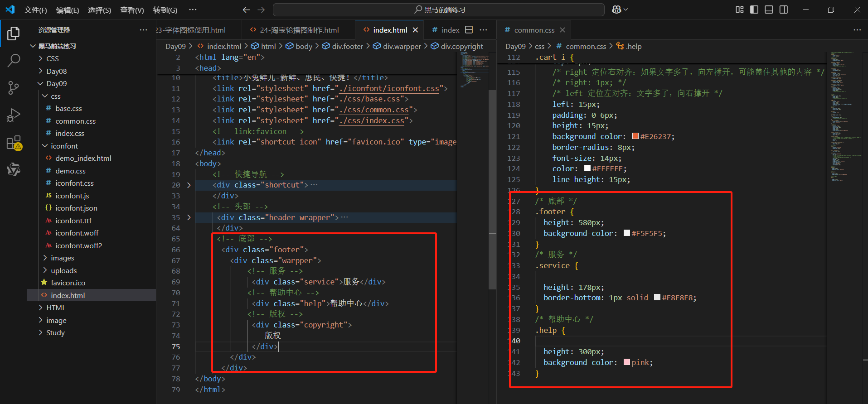Viewport: 868px width, 404px height.
Task: Split the editor using split icon
Action: [469, 30]
